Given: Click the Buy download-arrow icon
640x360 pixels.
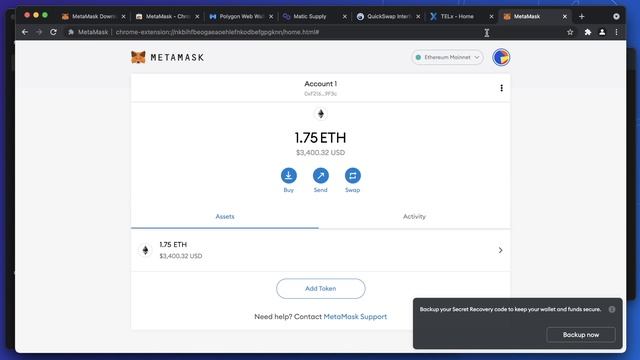Looking at the screenshot, I should tap(289, 176).
